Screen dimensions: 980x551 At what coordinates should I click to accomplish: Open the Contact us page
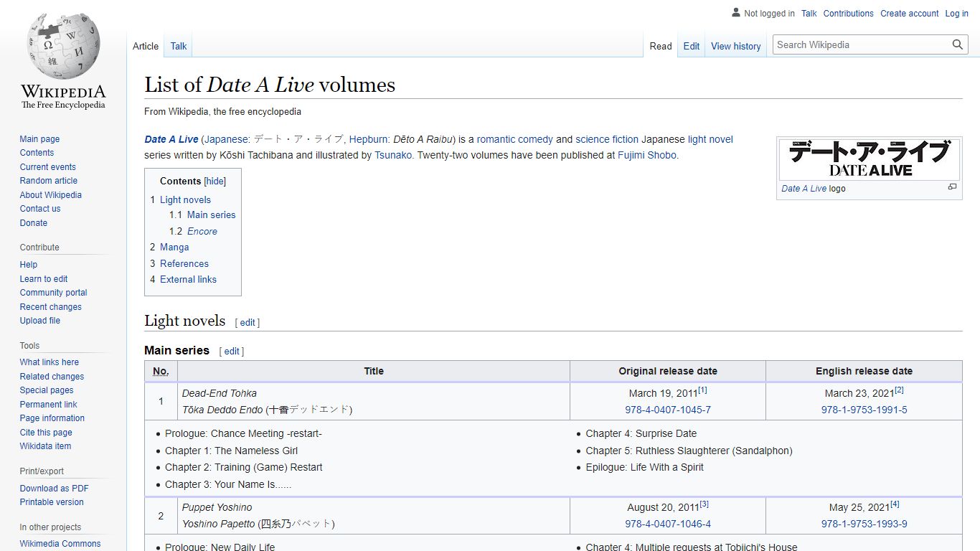(x=40, y=209)
